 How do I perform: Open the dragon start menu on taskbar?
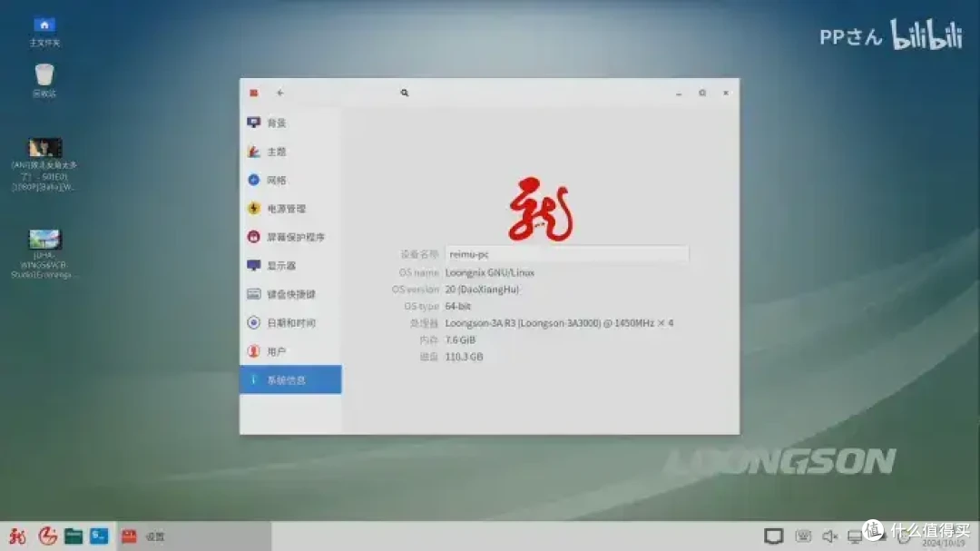click(17, 536)
